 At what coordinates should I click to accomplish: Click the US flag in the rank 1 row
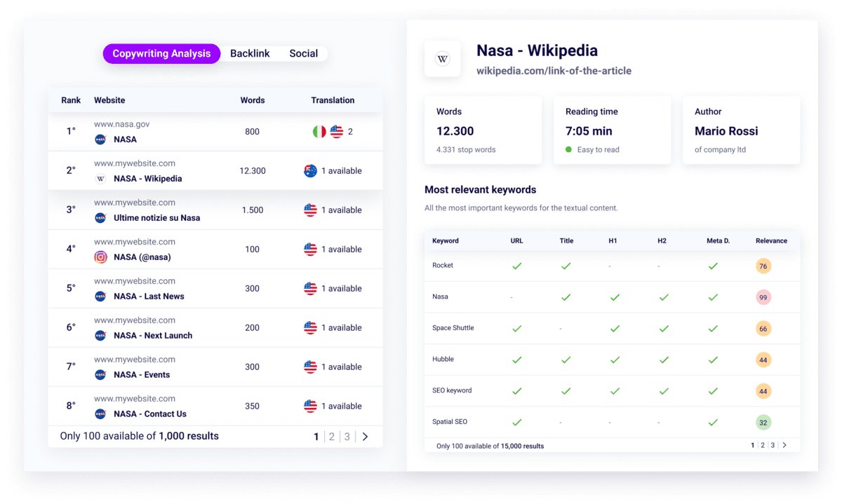pyautogui.click(x=336, y=131)
